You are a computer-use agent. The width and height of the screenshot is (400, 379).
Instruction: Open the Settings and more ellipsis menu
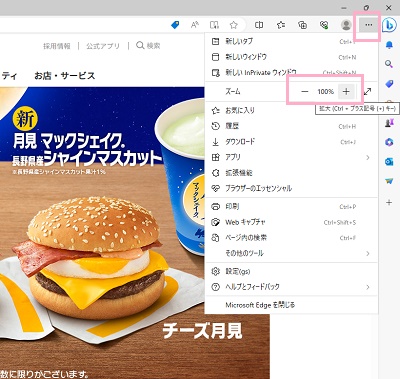tap(368, 25)
